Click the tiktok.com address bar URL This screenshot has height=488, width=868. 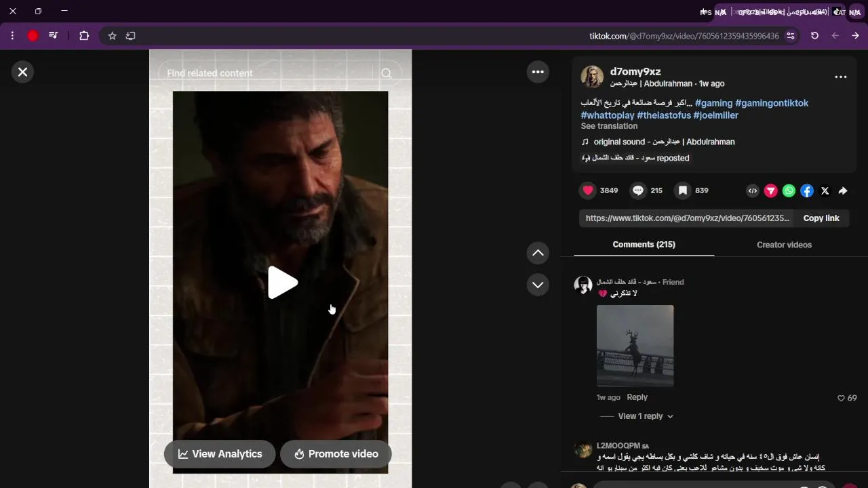coord(684,36)
